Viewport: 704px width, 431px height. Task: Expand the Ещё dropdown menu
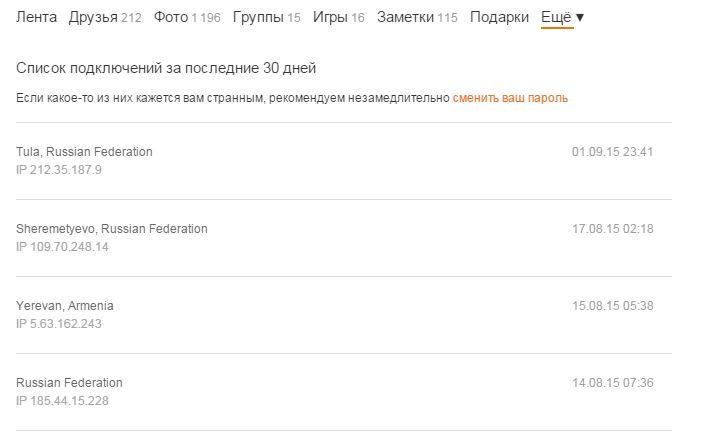562,17
